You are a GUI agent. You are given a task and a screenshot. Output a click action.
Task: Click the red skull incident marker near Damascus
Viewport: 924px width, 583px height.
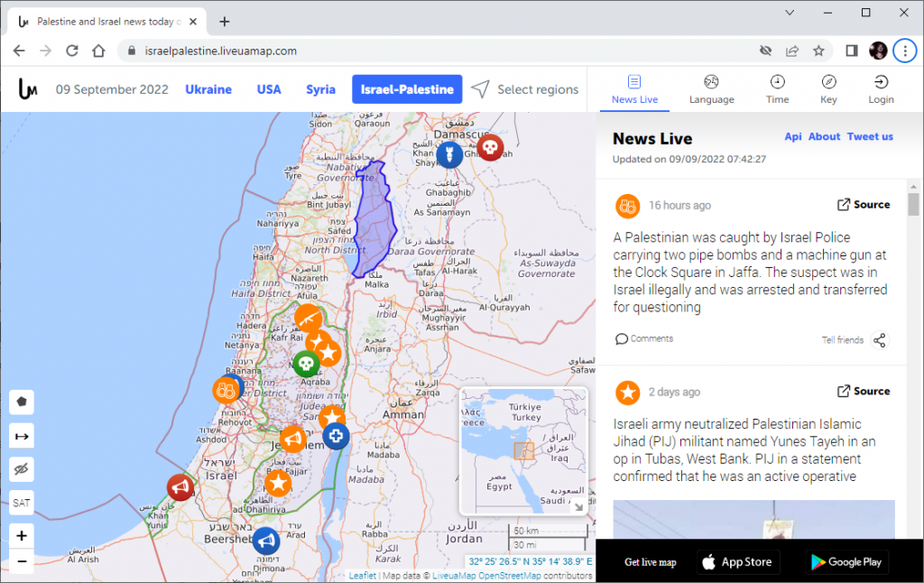(490, 147)
